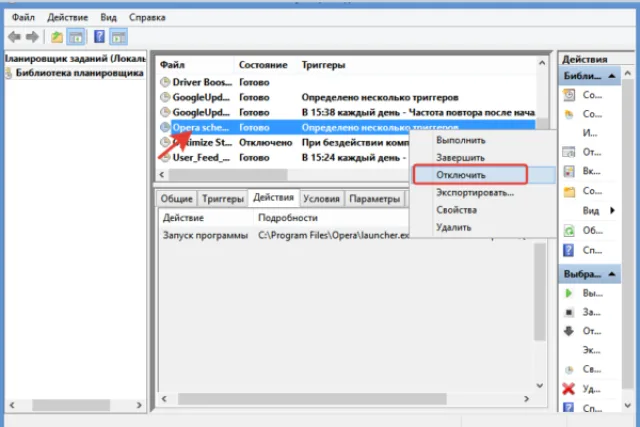Click the От... display tasks icon in Actions
The height and width of the screenshot is (427, 640).
coord(569,152)
